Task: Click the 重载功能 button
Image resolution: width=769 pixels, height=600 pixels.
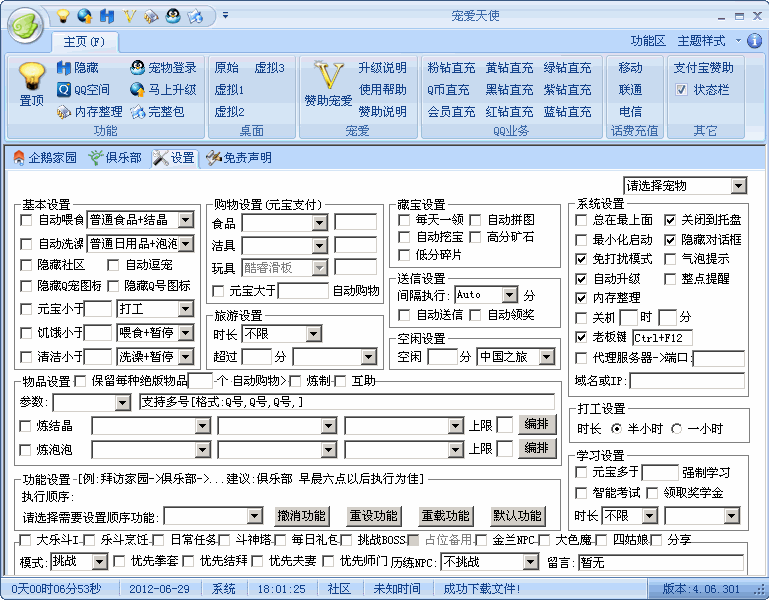Action: tap(445, 516)
